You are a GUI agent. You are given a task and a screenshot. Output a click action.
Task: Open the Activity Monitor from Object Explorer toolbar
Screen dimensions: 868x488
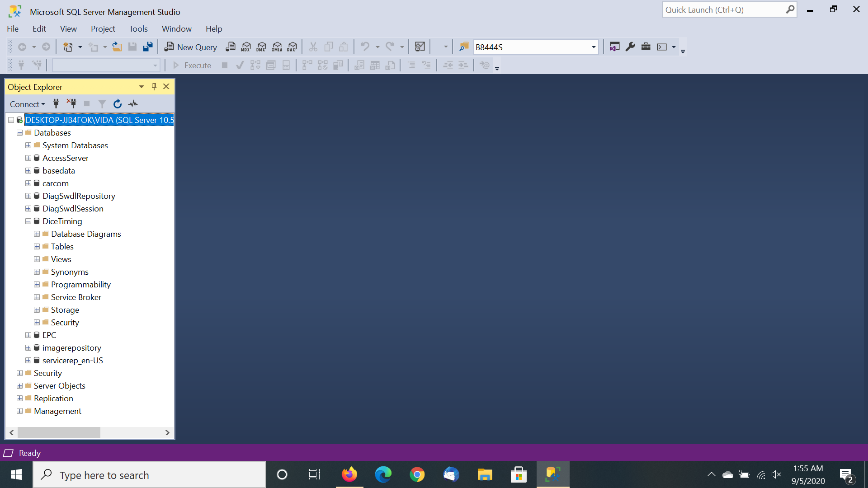point(133,104)
